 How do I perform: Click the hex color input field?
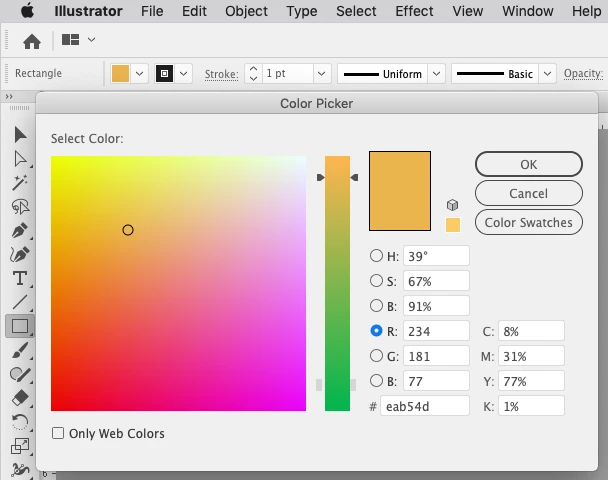425,406
